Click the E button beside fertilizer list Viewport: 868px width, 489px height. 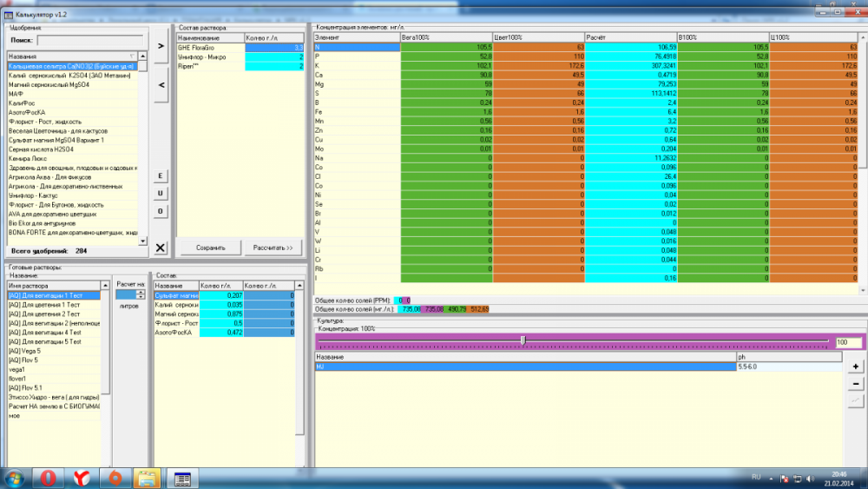(161, 175)
